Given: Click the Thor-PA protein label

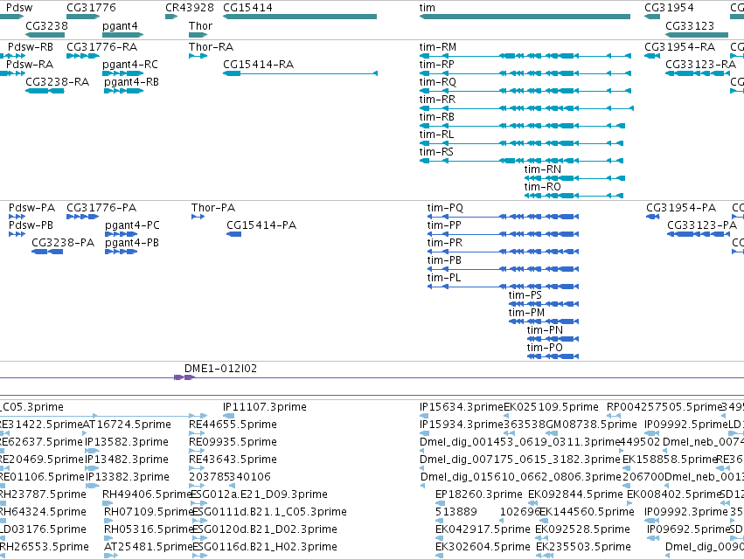Looking at the screenshot, I should 213,208.
